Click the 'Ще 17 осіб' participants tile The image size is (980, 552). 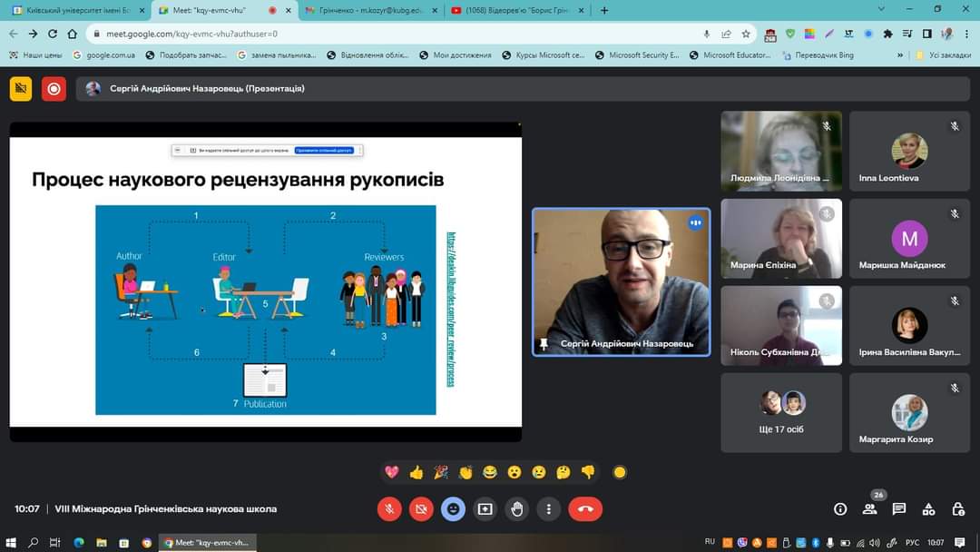781,412
